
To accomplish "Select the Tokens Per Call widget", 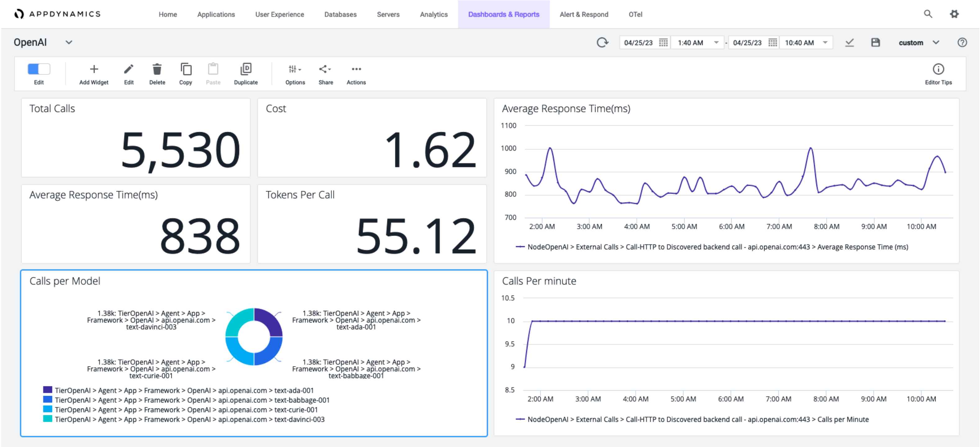I will [372, 224].
